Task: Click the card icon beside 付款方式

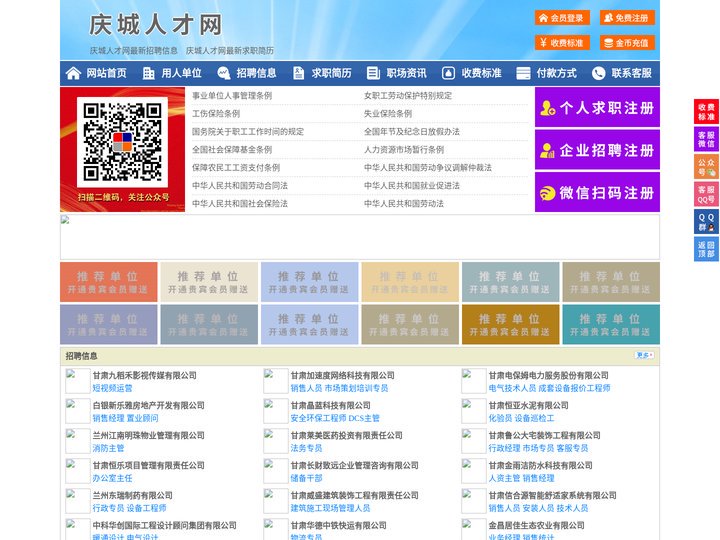Action: [523, 73]
